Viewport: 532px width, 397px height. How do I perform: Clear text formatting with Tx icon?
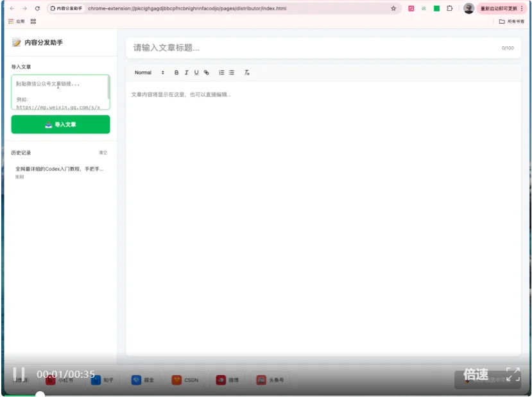(247, 72)
